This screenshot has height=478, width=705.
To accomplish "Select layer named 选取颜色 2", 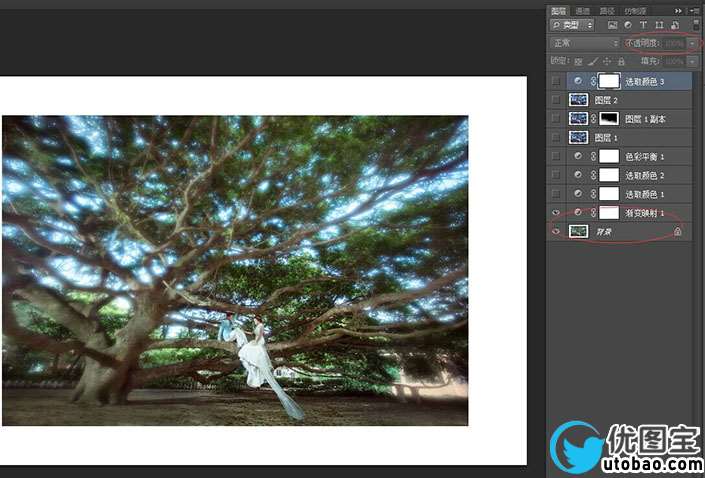I will (644, 176).
